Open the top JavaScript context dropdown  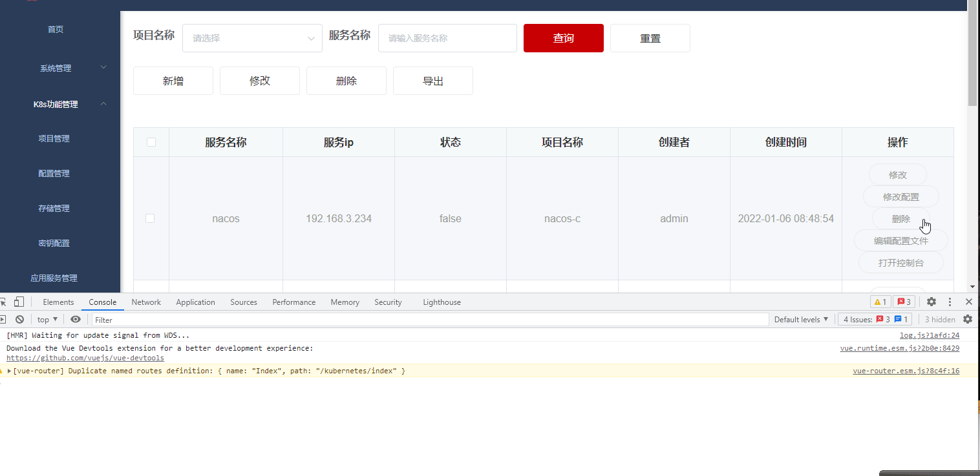(x=47, y=319)
